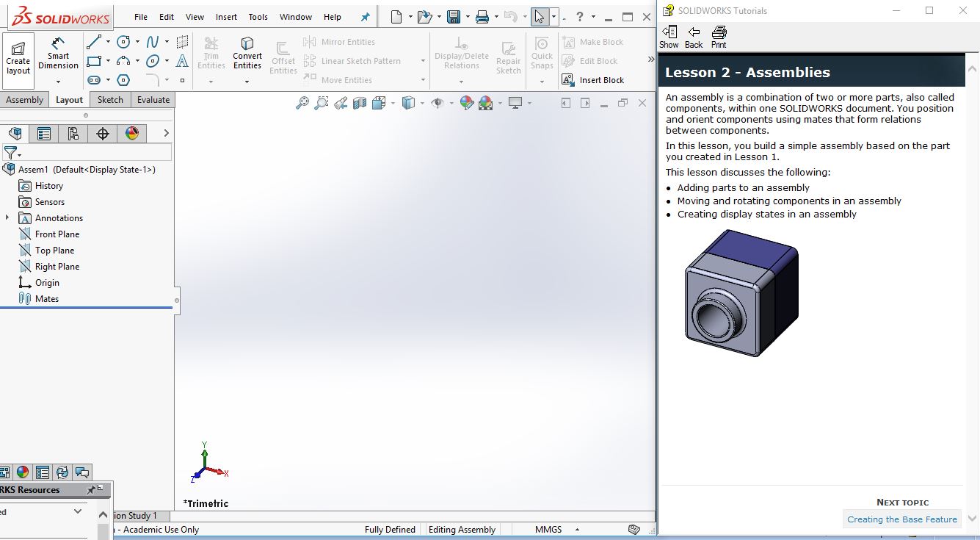
Task: Open the DisplayManager tab icon
Action: coord(132,133)
